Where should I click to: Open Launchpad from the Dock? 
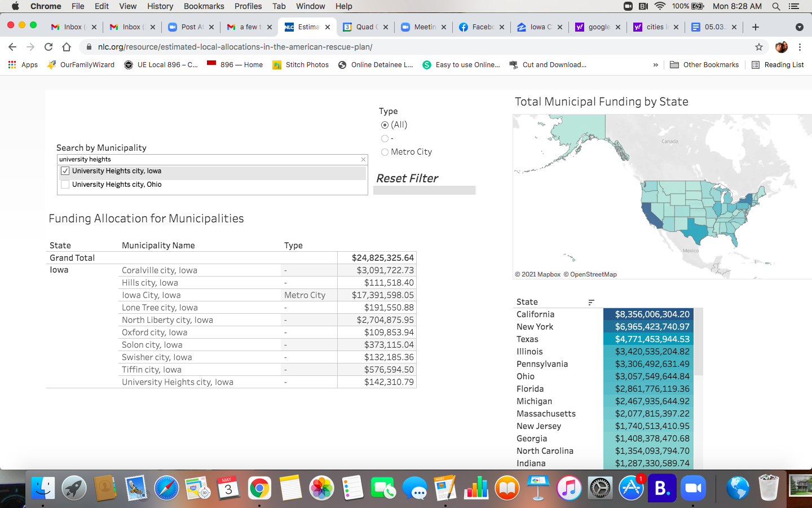pos(74,488)
